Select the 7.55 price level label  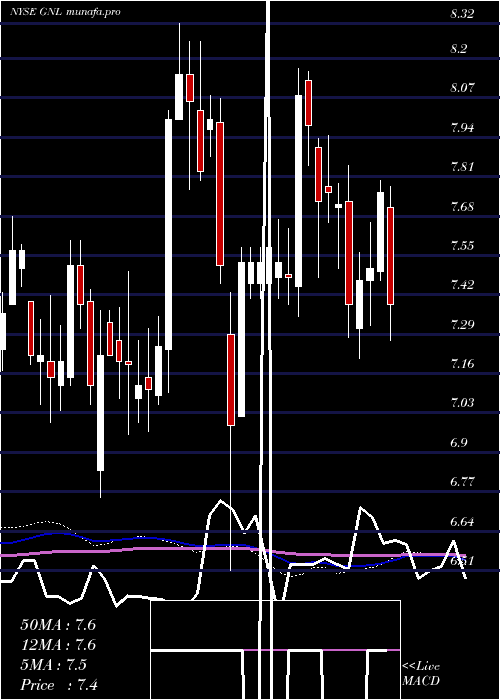point(462,246)
